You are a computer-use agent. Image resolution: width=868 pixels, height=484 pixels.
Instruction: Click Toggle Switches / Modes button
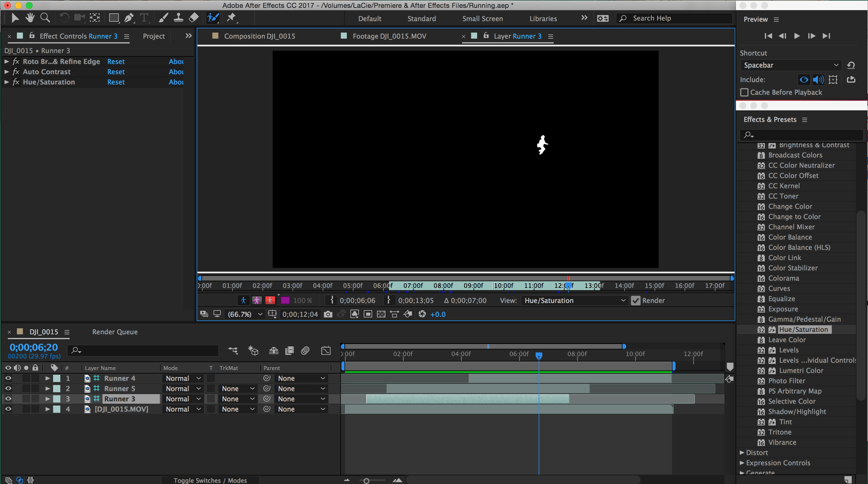click(210, 480)
